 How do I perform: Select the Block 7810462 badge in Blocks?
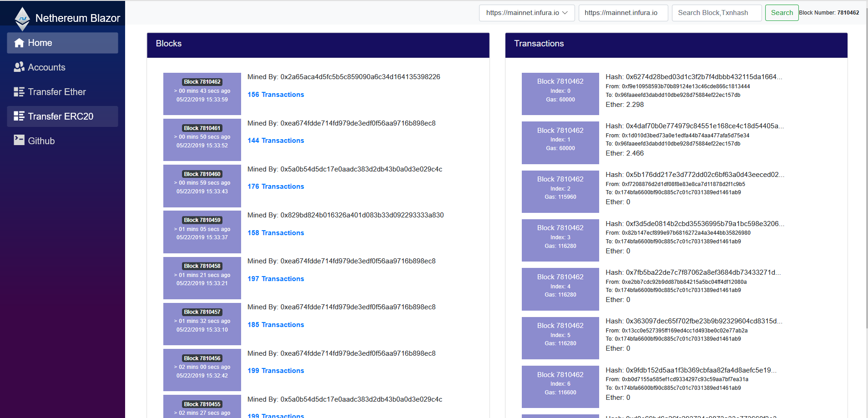202,82
